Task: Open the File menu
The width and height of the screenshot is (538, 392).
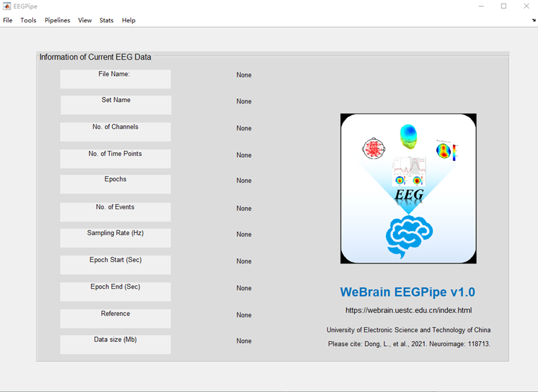Action: [x=7, y=21]
